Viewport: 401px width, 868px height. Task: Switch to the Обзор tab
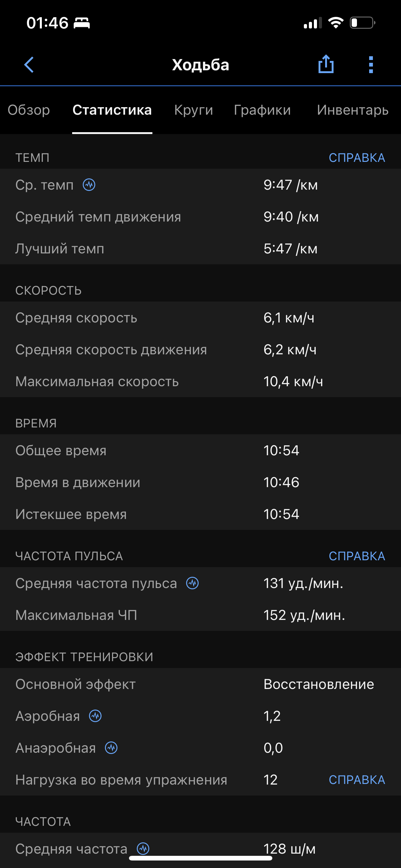coord(29,110)
